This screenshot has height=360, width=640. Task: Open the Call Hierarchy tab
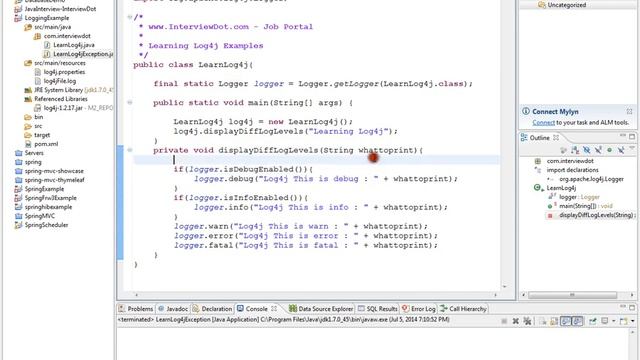[x=463, y=309]
